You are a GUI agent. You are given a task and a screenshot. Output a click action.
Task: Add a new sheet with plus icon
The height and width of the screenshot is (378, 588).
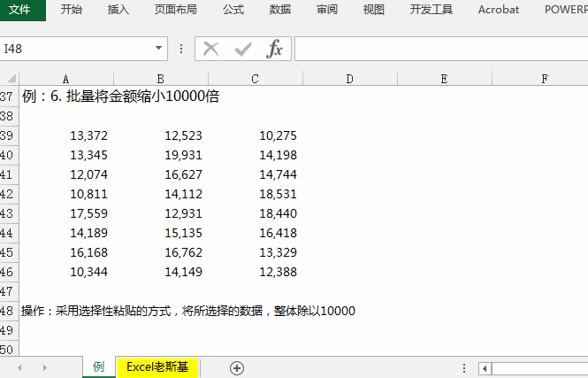237,368
